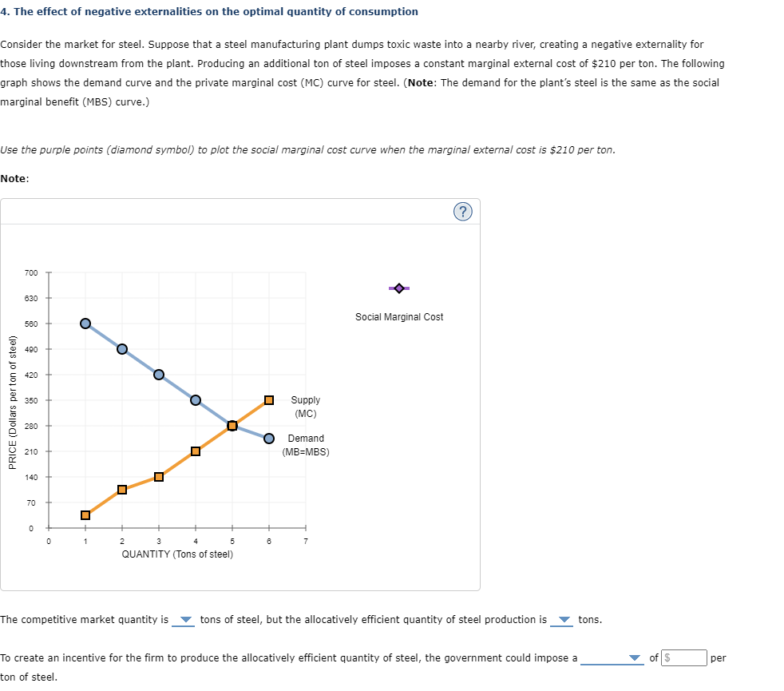Screen dimensions: 784x691
Task: Click the Demand (MB=MBS) blue circle legend marker
Action: [269, 438]
